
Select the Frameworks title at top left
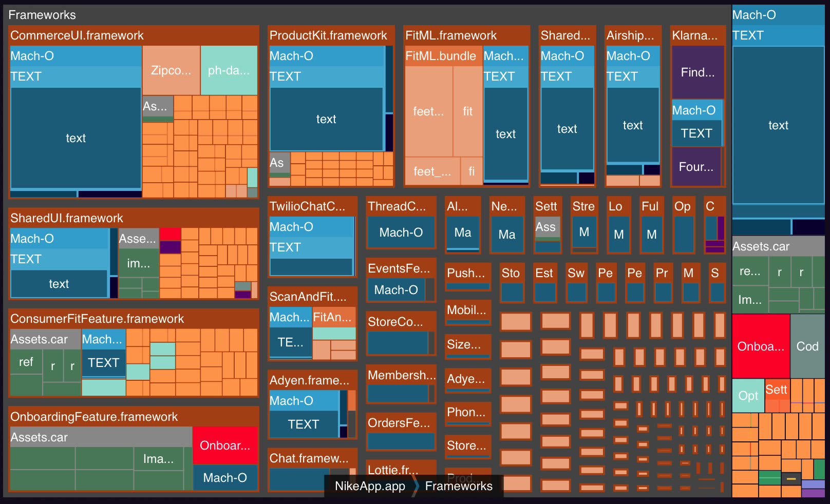(42, 15)
